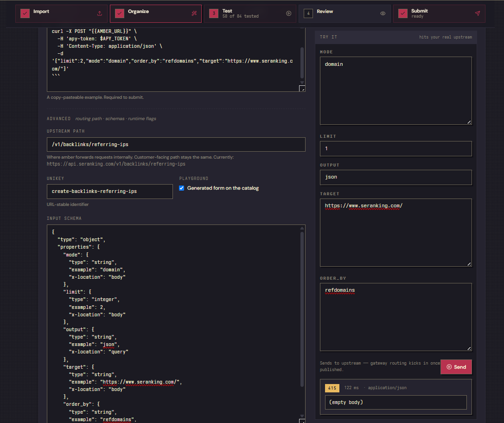Click the URL-stable identifier helper text
Viewport: 504px width, 423px height.
68,205
